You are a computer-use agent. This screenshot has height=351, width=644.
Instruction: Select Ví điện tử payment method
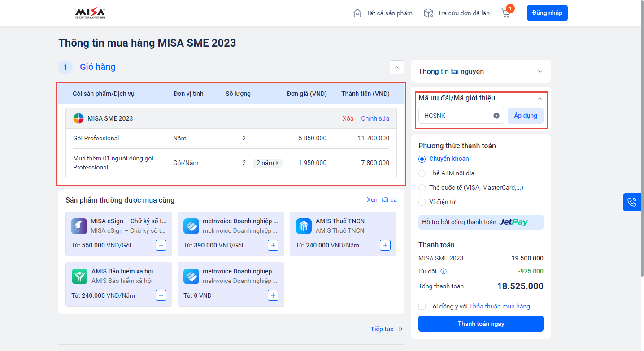coord(422,202)
